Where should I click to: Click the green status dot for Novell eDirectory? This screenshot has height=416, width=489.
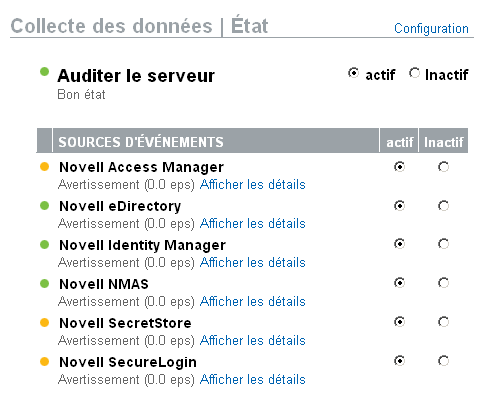point(44,206)
